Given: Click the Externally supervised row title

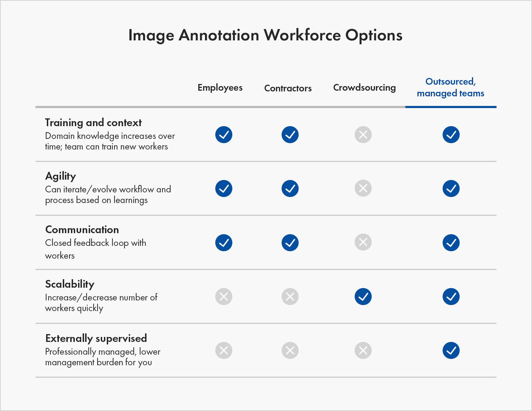Looking at the screenshot, I should pyautogui.click(x=96, y=338).
